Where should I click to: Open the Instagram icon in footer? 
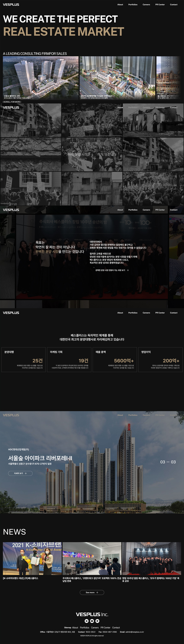[x=87, y=621]
